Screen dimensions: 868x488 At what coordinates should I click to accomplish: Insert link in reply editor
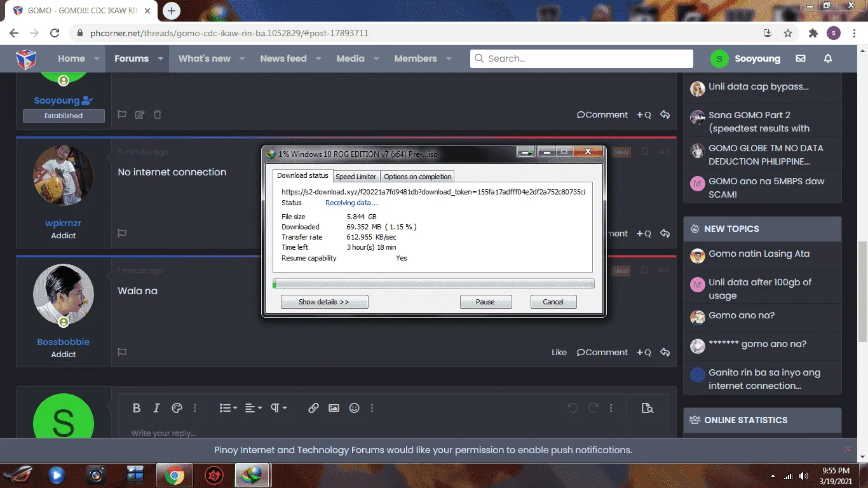[313, 408]
